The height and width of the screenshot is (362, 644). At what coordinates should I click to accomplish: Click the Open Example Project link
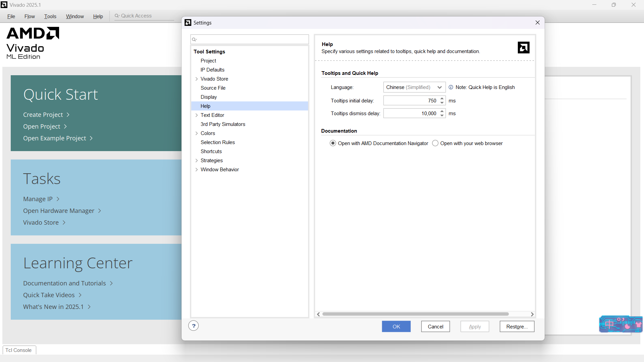pyautogui.click(x=58, y=138)
